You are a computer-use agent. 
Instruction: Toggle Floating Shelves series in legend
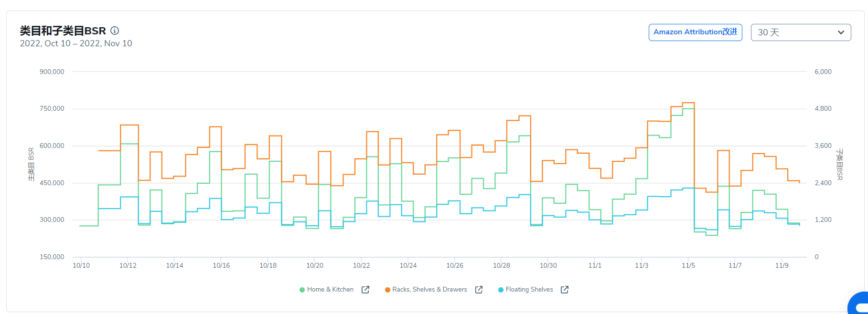click(x=529, y=290)
